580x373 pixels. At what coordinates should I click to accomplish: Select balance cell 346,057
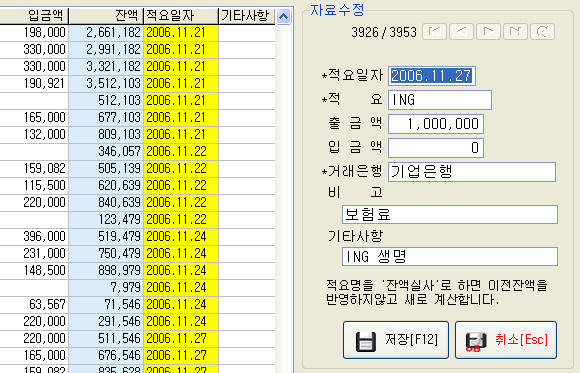[x=106, y=152]
